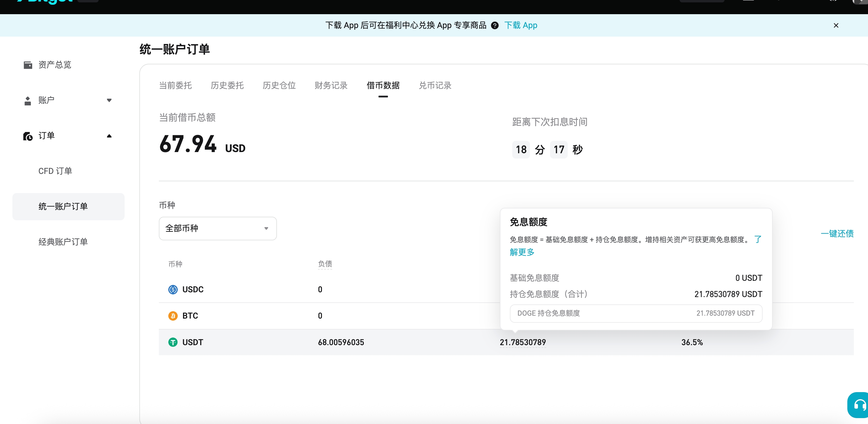This screenshot has width=868, height=424.
Task: Click the USDT debt value 68.00596035
Action: point(341,342)
